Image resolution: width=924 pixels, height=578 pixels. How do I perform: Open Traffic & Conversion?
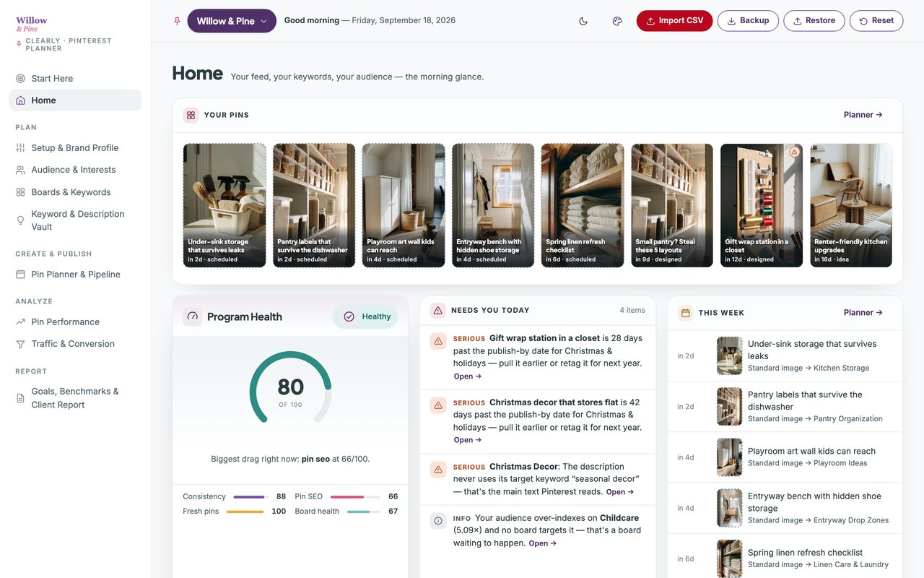pos(75,344)
